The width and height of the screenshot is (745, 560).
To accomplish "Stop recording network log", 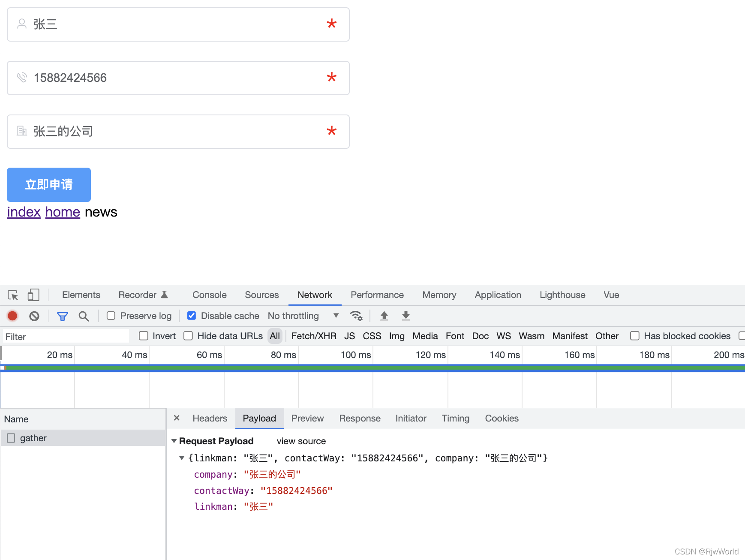I will point(12,316).
